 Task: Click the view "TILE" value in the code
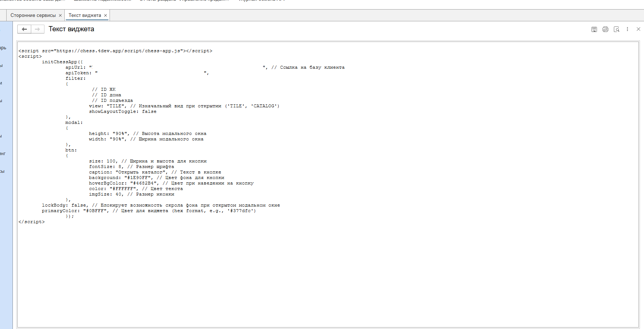pos(116,106)
